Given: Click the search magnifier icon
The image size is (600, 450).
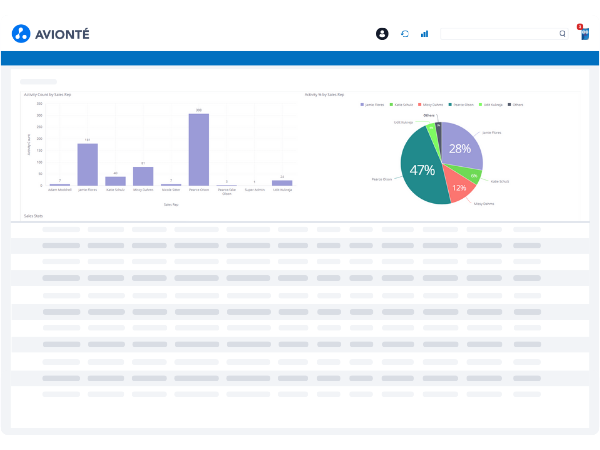Looking at the screenshot, I should [x=562, y=33].
